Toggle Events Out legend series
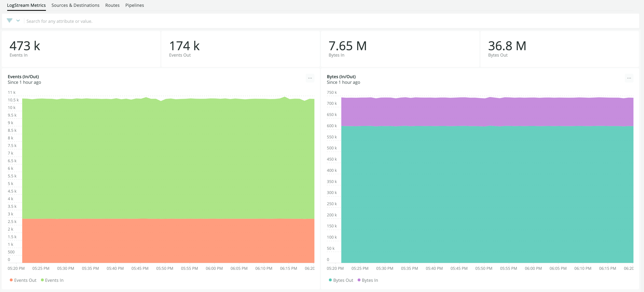This screenshot has width=644, height=292. 23,280
